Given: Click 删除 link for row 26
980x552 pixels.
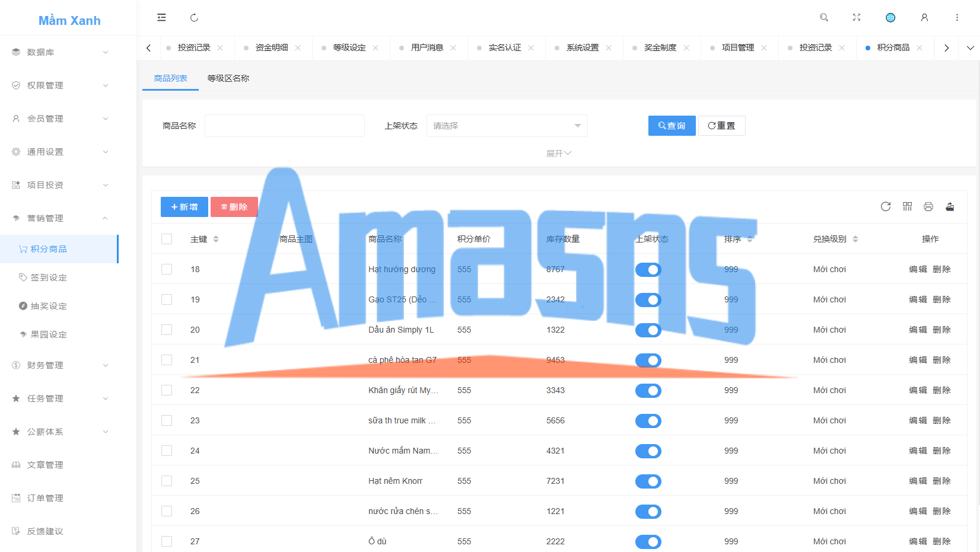Looking at the screenshot, I should coord(941,511).
